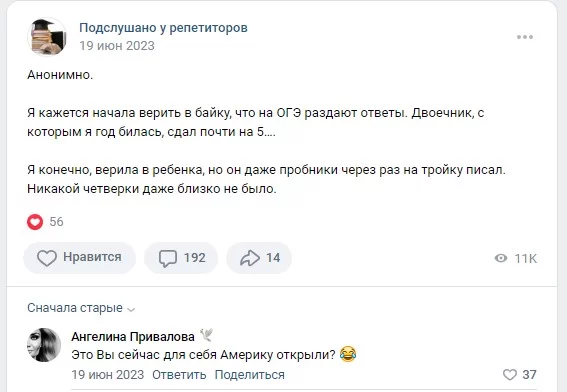The image size is (567, 392).
Task: Open the three-dots post options menu
Action: (x=525, y=37)
